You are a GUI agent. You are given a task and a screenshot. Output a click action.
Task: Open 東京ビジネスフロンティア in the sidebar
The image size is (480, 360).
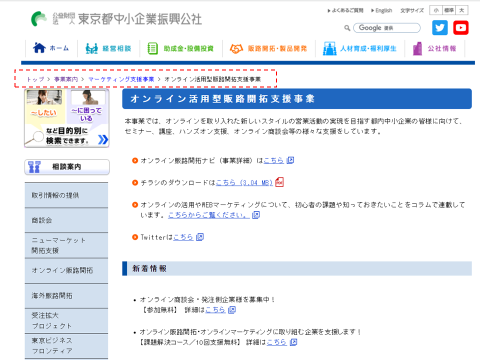pyautogui.click(x=66, y=346)
